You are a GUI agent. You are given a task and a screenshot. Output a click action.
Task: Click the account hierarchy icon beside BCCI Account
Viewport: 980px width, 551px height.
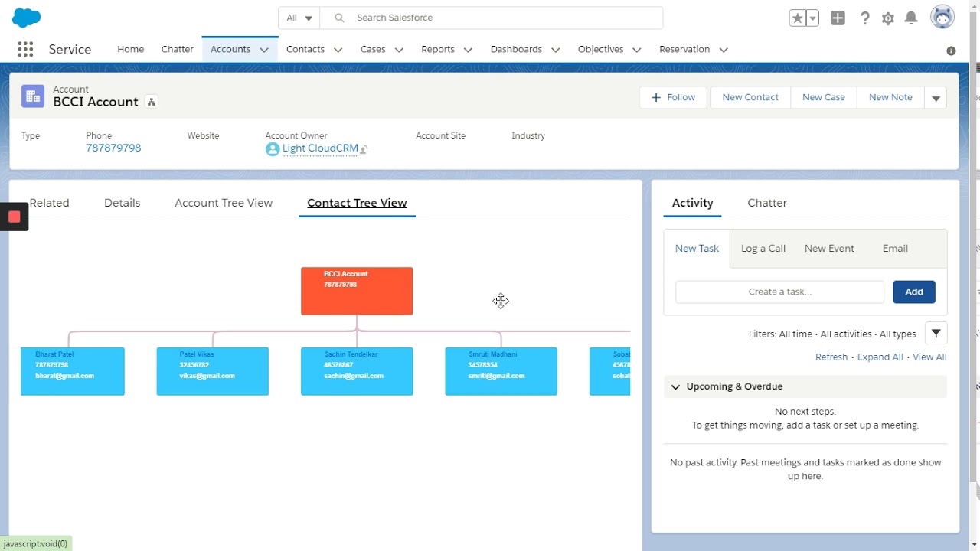(x=152, y=102)
